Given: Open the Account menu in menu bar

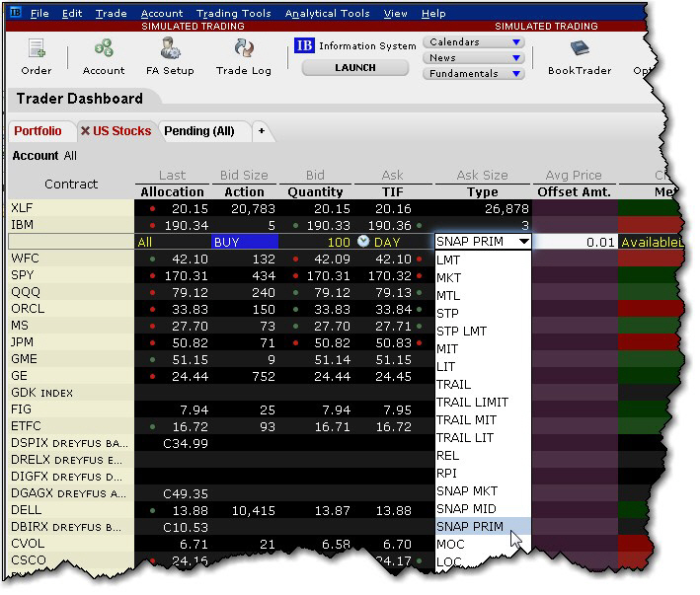Looking at the screenshot, I should coord(162,14).
